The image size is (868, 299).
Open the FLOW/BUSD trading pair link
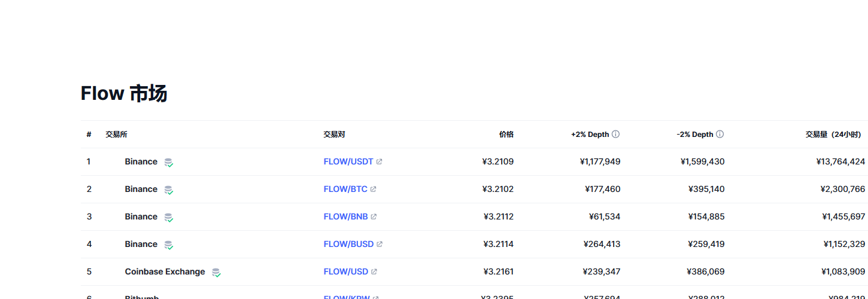click(348, 244)
